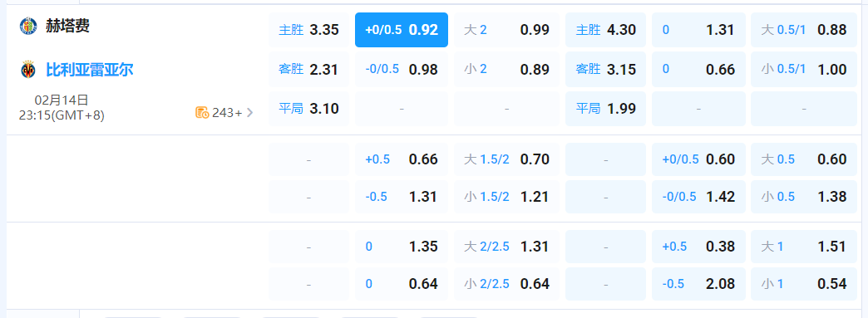Viewport: 868px width, 318px height.
Task: Deselect the highlighted +0/0.5 0.92 handicap
Action: coord(402,30)
